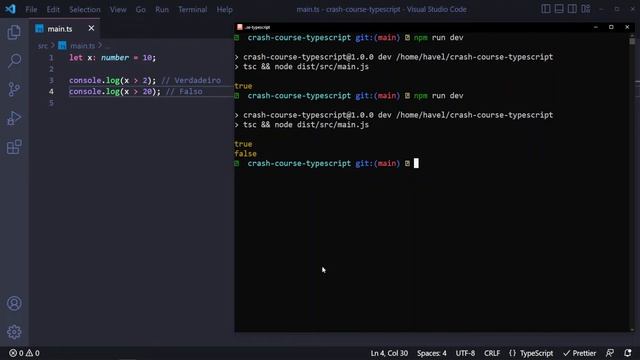Click the 'false' output in the terminal
Viewport: 640px width, 360px height.
tap(245, 154)
